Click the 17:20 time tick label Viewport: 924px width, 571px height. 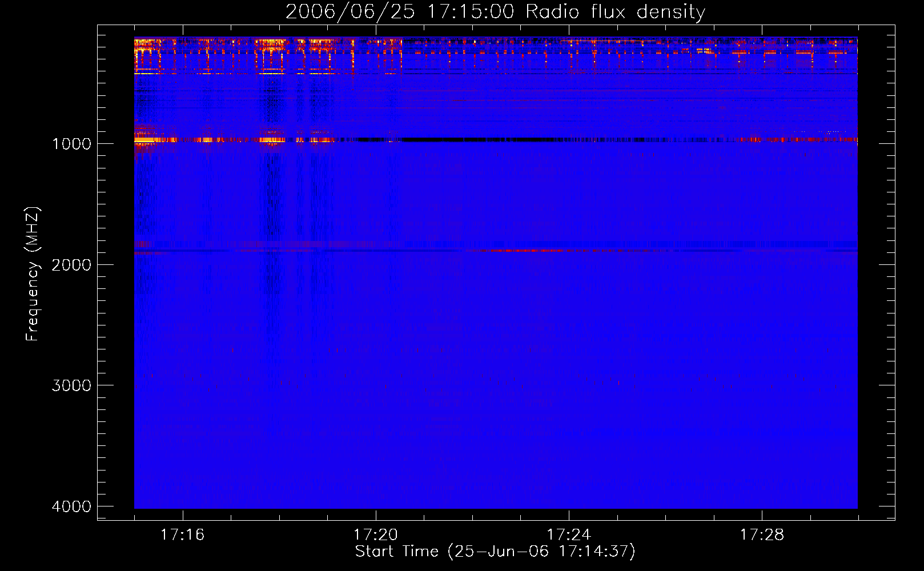coord(376,535)
